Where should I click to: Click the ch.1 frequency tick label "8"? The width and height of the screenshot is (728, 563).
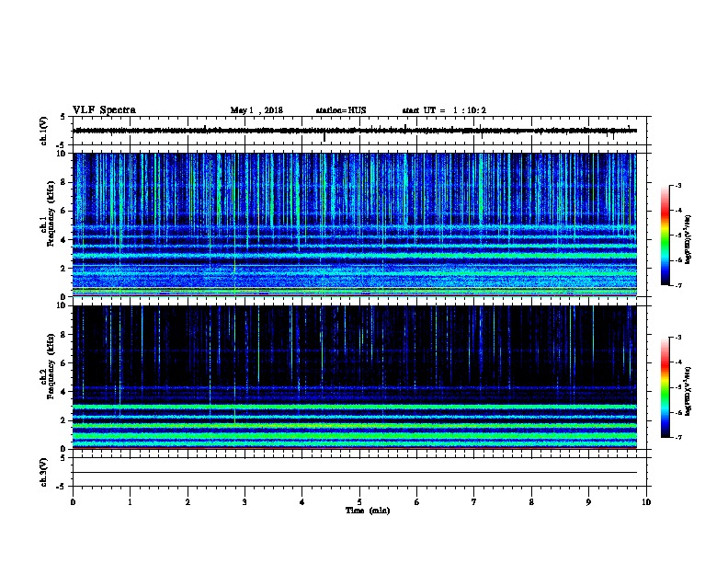click(x=64, y=182)
